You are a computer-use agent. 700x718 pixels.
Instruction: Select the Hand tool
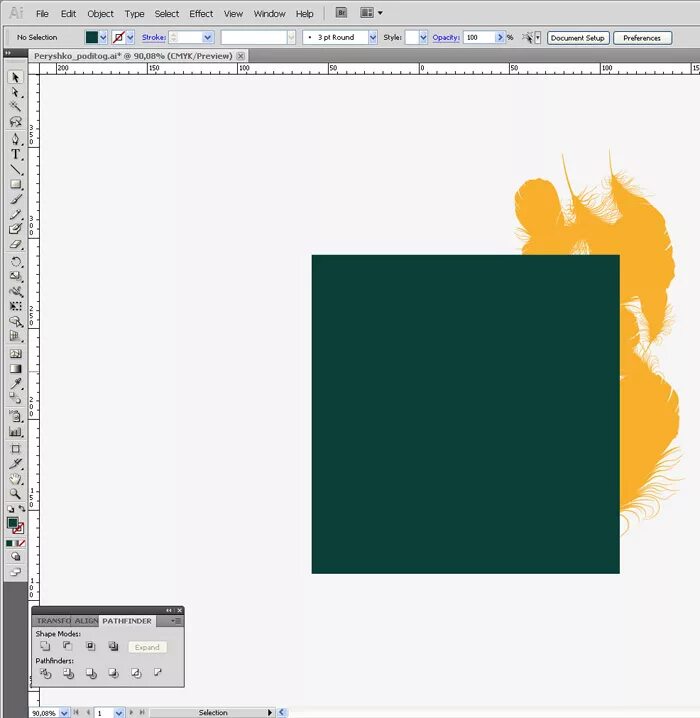(x=15, y=479)
